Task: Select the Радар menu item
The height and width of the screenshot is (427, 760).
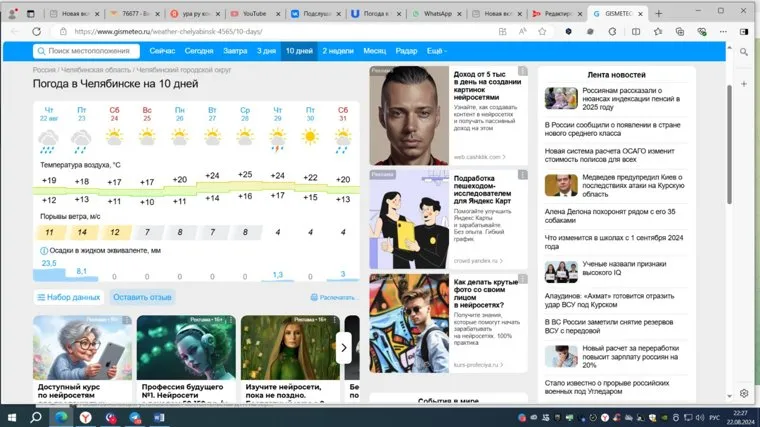Action: click(x=406, y=50)
